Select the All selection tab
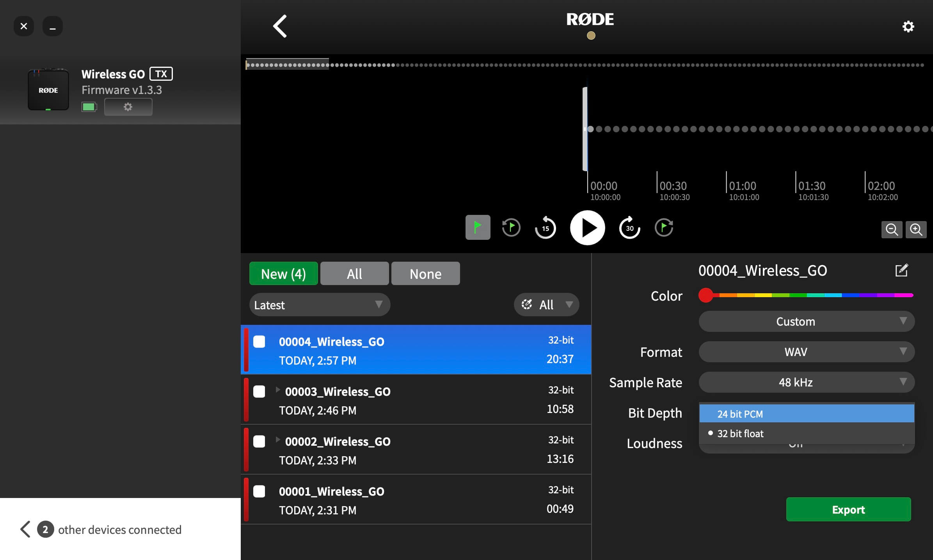The width and height of the screenshot is (933, 560). point(354,273)
